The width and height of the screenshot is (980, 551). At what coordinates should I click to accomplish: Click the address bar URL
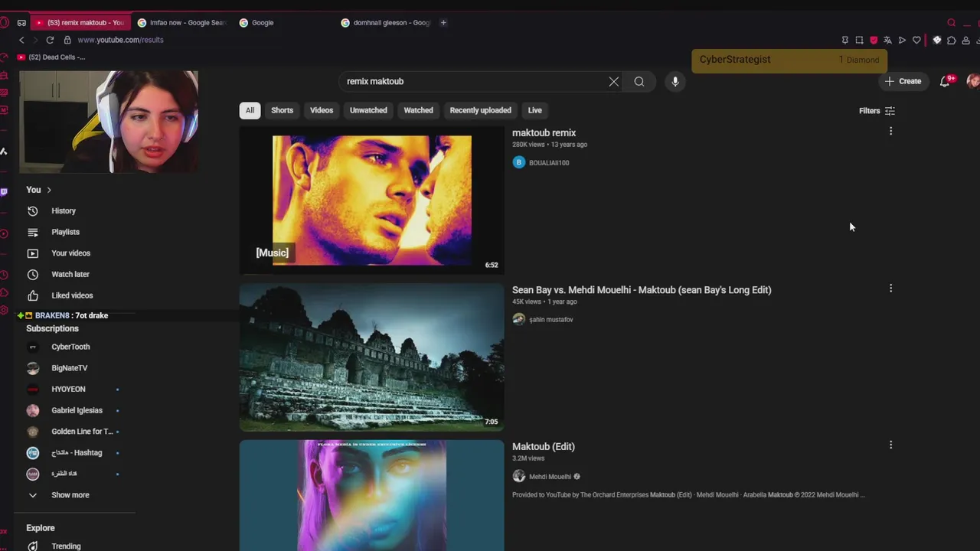pyautogui.click(x=120, y=40)
